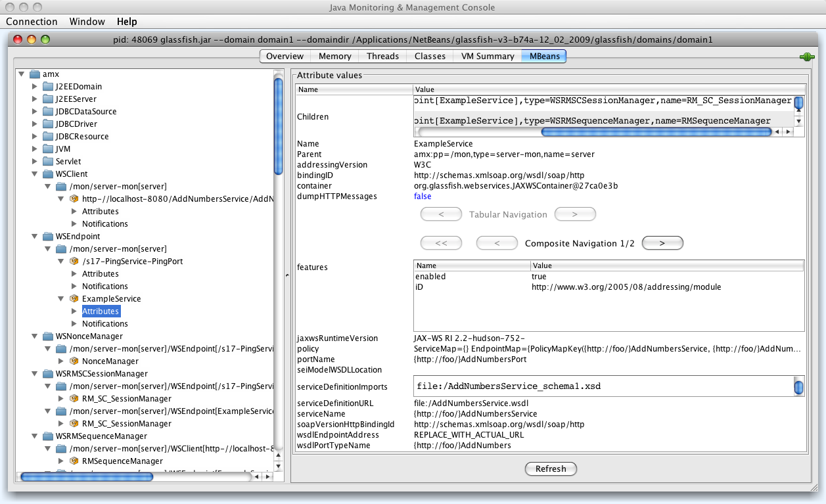
Task: Collapse the WSEndpoint node
Action: (x=35, y=237)
